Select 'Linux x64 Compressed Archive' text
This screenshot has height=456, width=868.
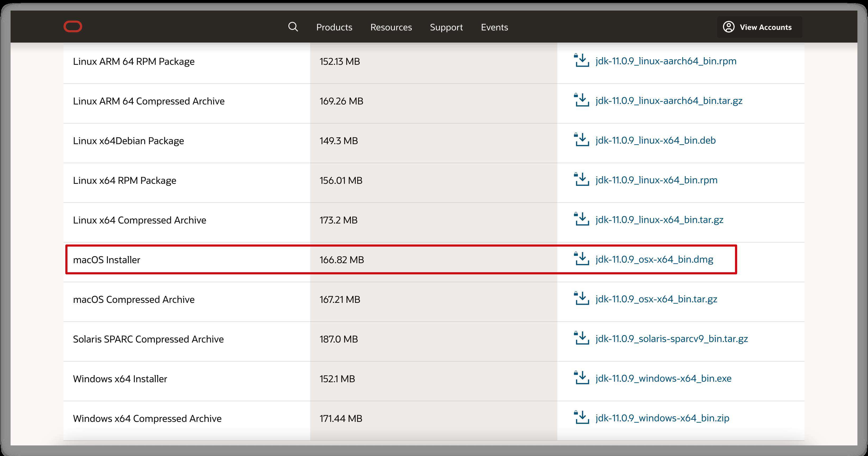(x=139, y=220)
